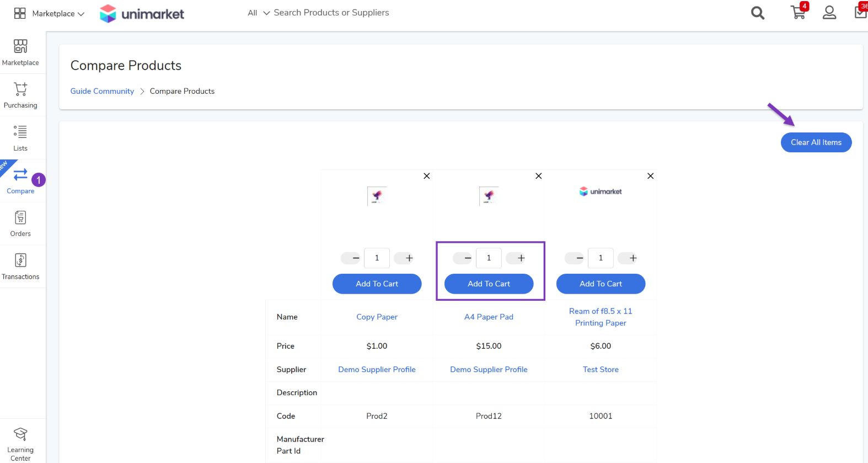This screenshot has width=868, height=463.
Task: Decrease quantity for A4 Paper Pad
Action: (468, 258)
